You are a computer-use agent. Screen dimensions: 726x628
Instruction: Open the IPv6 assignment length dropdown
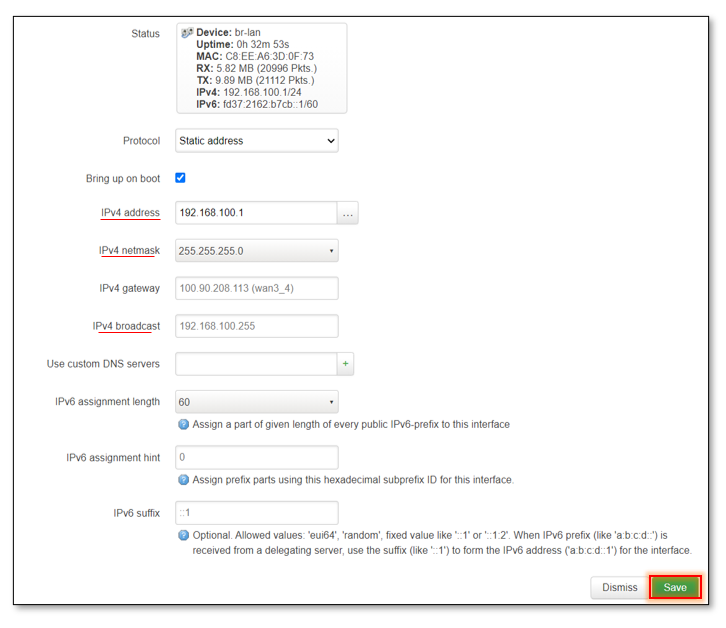[x=257, y=402]
